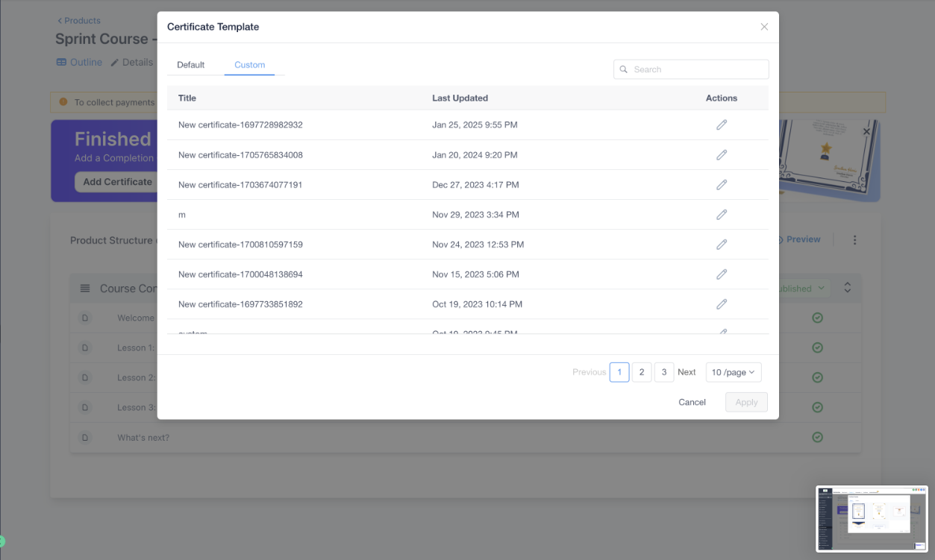Click page 1 in pagination
This screenshot has width=935, height=560.
619,372
